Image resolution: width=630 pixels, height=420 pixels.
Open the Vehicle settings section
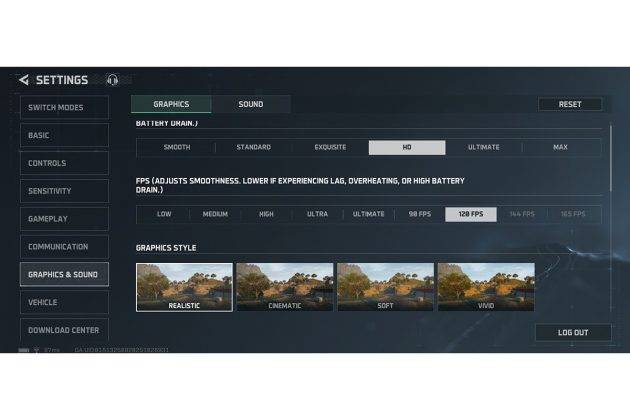pos(64,302)
